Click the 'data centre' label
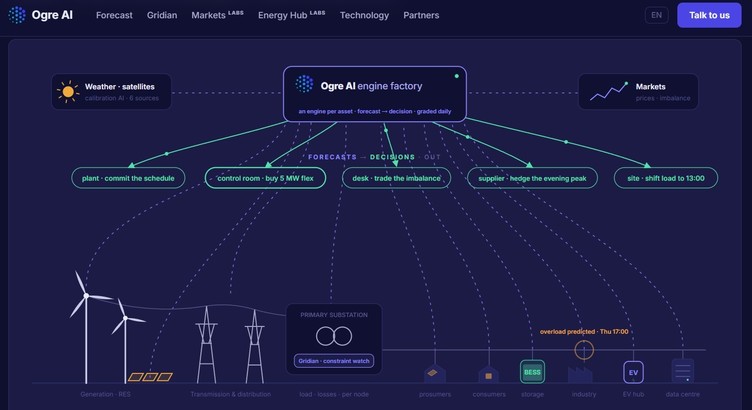 tap(682, 394)
